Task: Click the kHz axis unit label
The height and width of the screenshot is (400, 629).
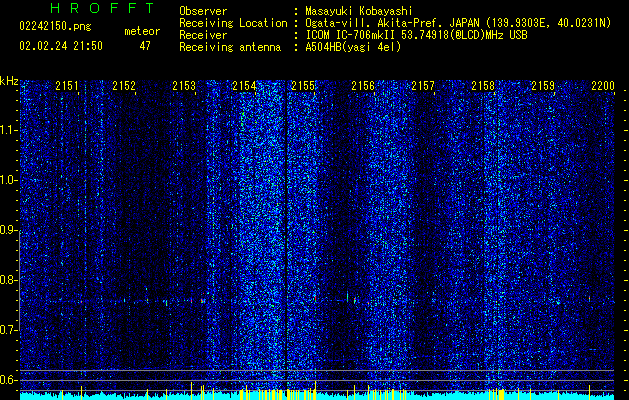Action: (9, 81)
